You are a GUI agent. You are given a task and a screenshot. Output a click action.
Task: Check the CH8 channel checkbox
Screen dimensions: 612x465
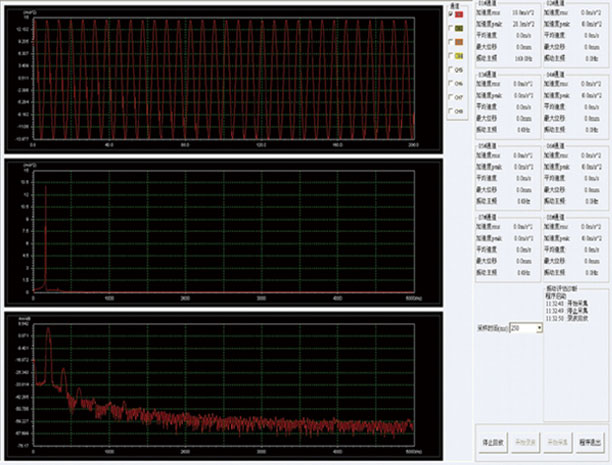(x=451, y=112)
